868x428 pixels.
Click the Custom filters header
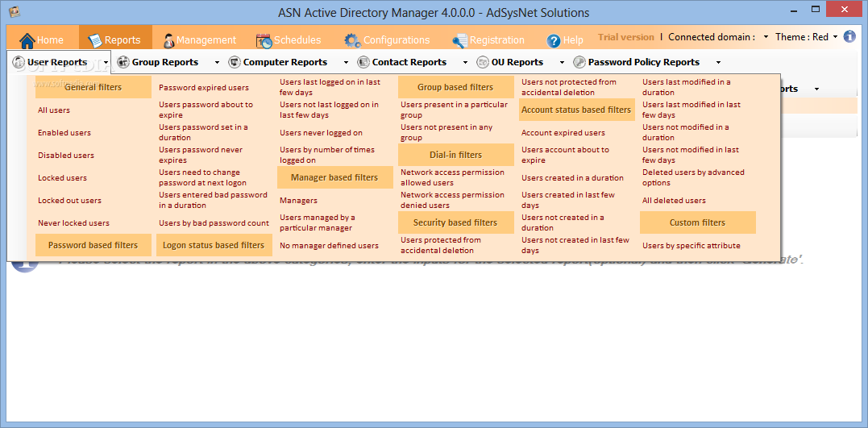(x=697, y=222)
